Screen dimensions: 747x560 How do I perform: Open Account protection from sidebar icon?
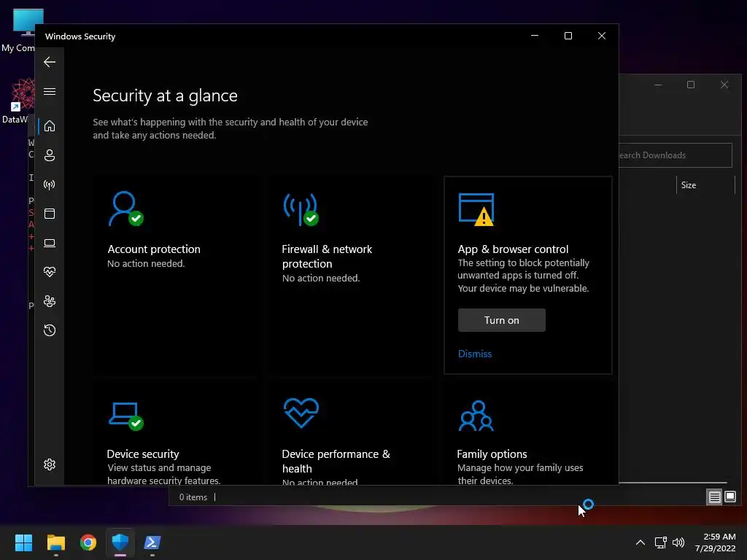click(50, 155)
